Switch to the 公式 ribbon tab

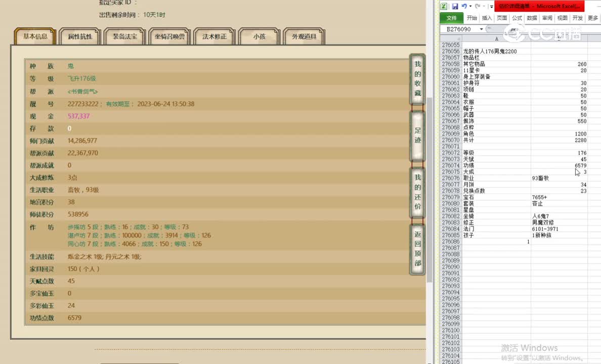[x=517, y=18]
